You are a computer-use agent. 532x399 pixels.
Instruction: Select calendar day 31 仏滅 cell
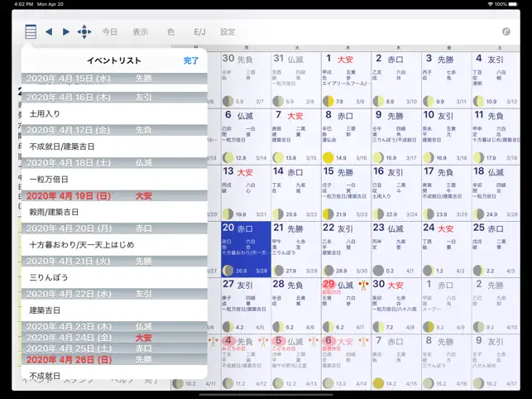click(296, 80)
